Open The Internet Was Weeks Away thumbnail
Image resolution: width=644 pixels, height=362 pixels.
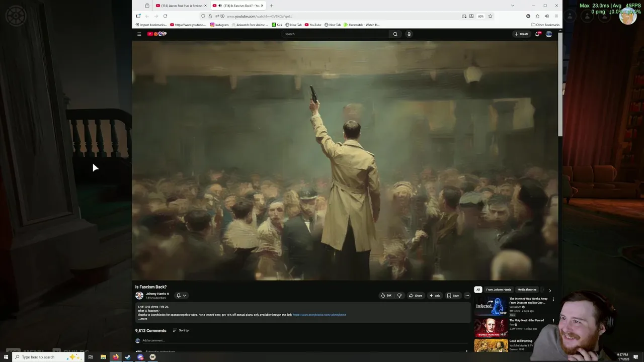pos(491,306)
